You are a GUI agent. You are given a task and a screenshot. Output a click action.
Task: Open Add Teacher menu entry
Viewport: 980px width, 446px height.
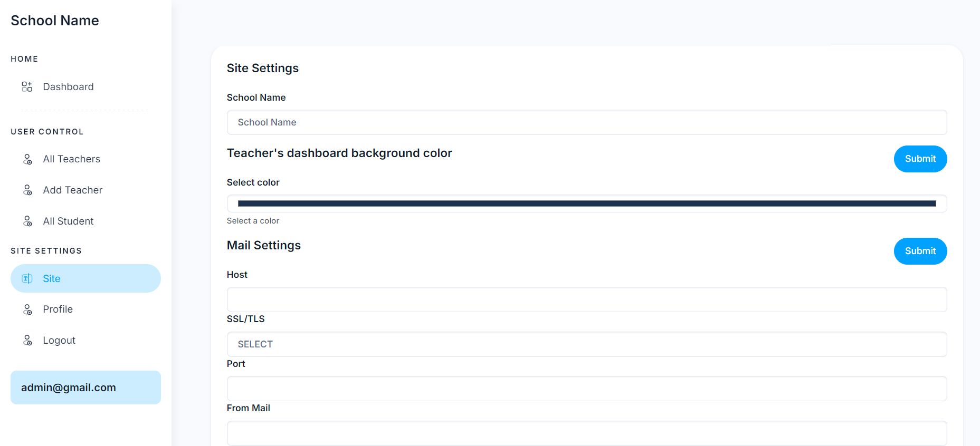72,190
